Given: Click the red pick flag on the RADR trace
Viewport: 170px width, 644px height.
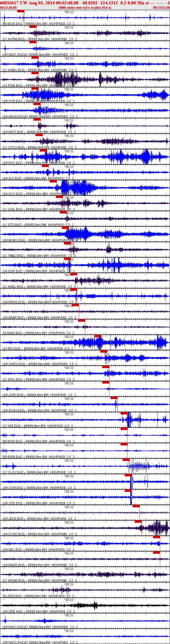Looking at the screenshot, I should pyautogui.click(x=157, y=552).
